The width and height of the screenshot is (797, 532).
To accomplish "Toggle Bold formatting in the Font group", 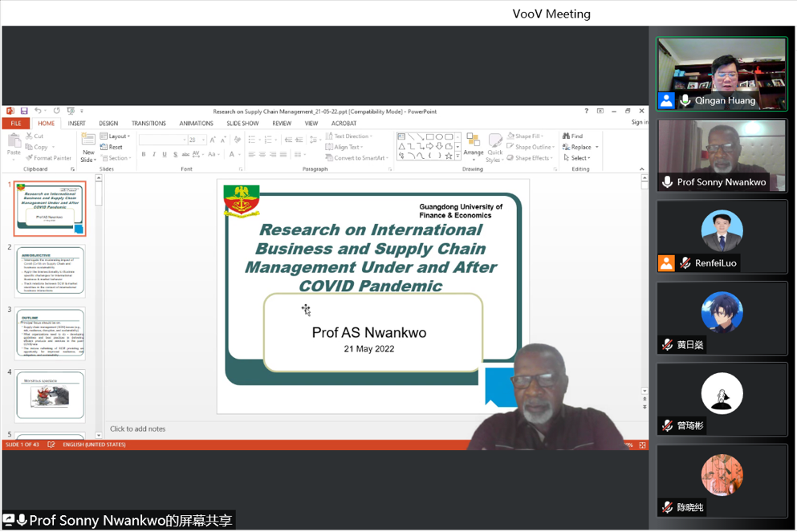I will click(144, 155).
